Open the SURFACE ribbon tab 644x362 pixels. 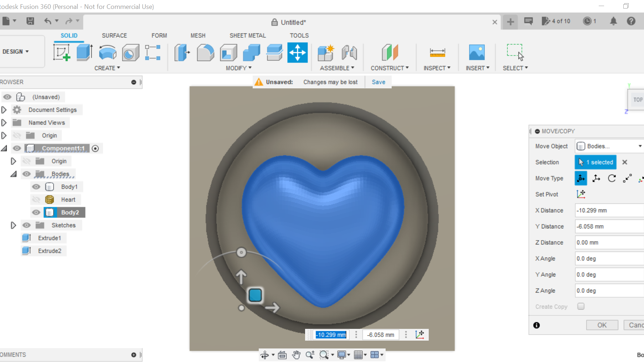coord(114,35)
